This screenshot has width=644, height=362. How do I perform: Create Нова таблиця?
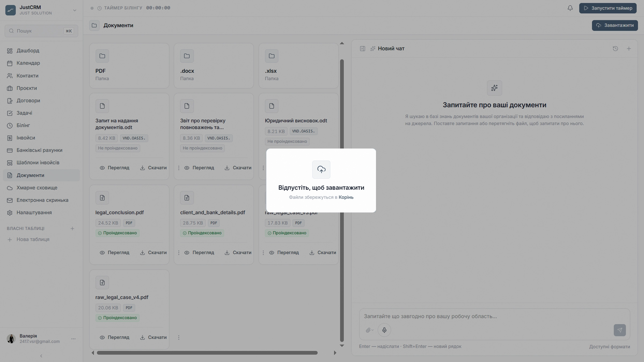[41, 239]
